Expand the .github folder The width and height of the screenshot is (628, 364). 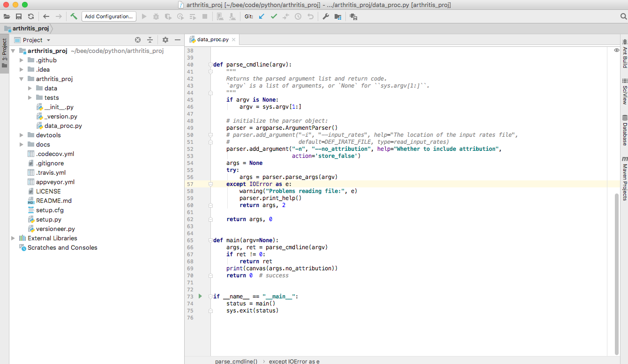click(x=22, y=60)
